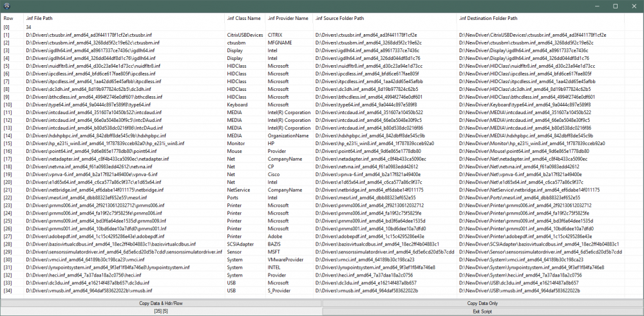Select row [34] vmusb.inf destination folder path
This screenshot has height=316, width=644.
pos(520,291)
